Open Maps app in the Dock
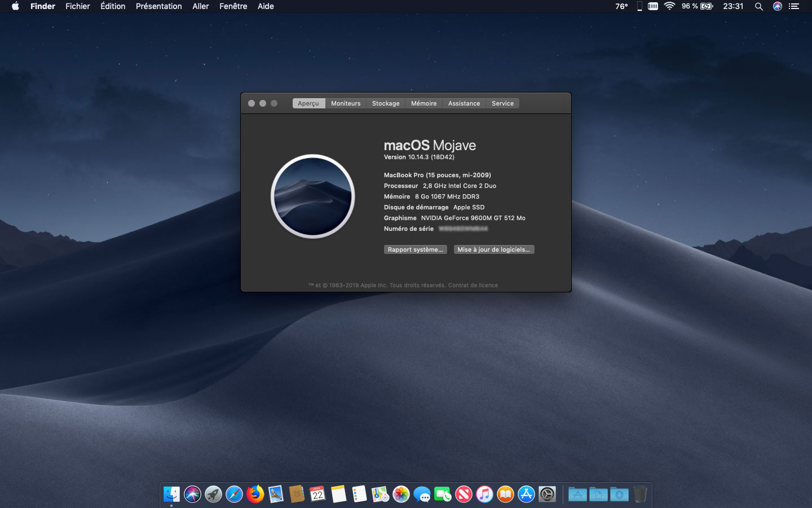 pos(380,494)
